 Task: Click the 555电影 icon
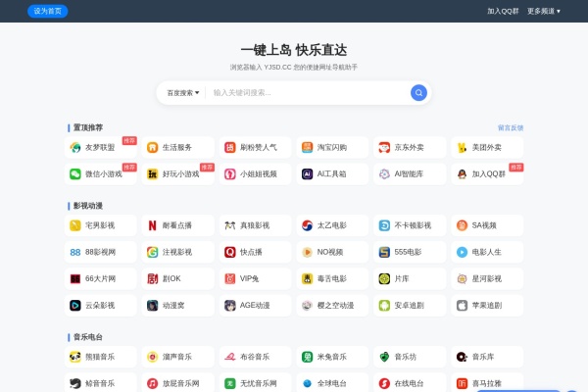pyautogui.click(x=384, y=252)
